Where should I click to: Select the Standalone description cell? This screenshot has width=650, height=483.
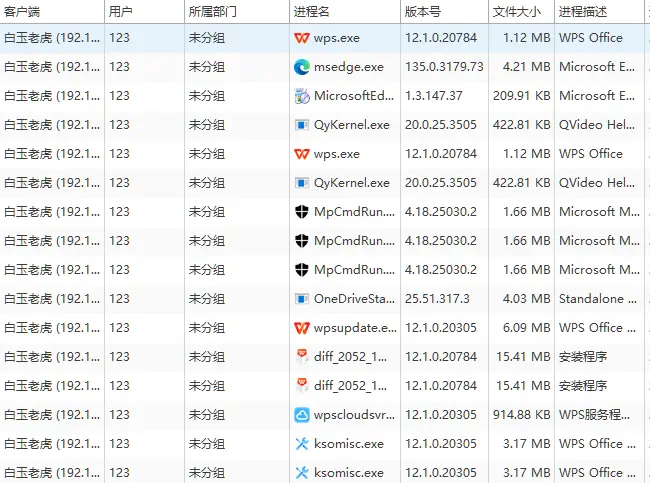(x=598, y=299)
